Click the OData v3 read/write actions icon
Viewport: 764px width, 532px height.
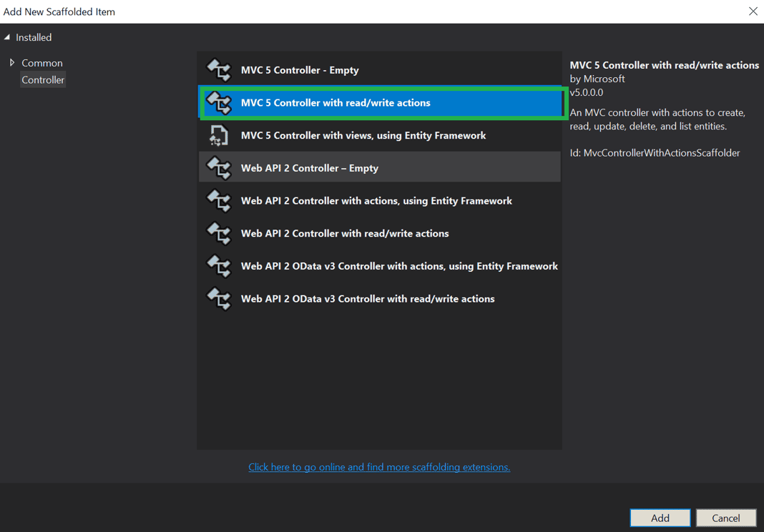219,299
